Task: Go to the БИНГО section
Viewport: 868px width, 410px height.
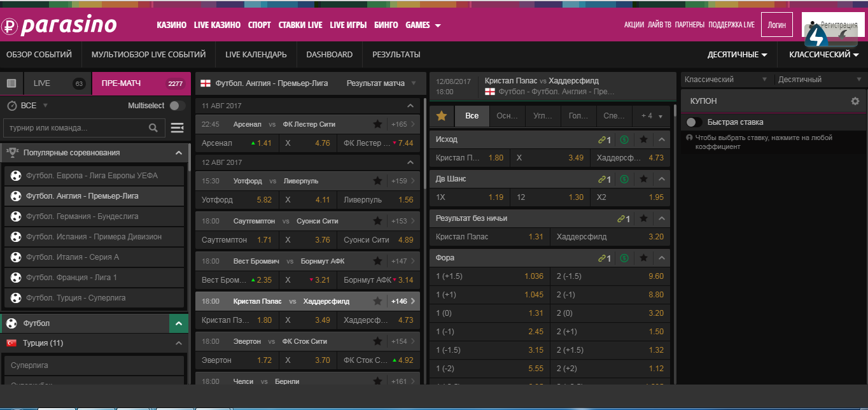Action: 386,25
